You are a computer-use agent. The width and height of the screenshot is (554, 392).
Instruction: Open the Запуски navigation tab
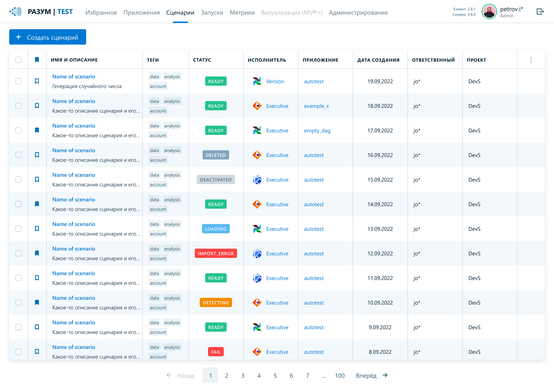(212, 13)
